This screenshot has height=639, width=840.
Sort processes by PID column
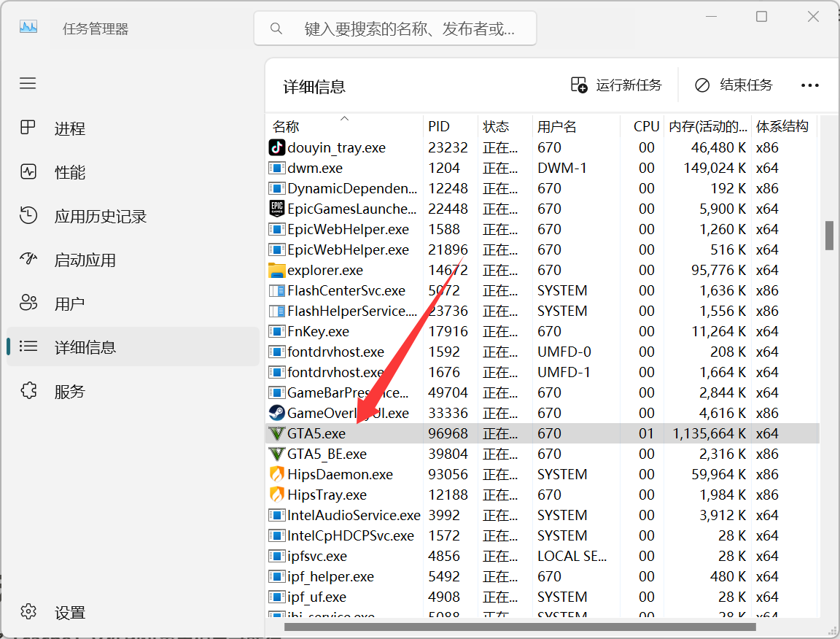(439, 126)
